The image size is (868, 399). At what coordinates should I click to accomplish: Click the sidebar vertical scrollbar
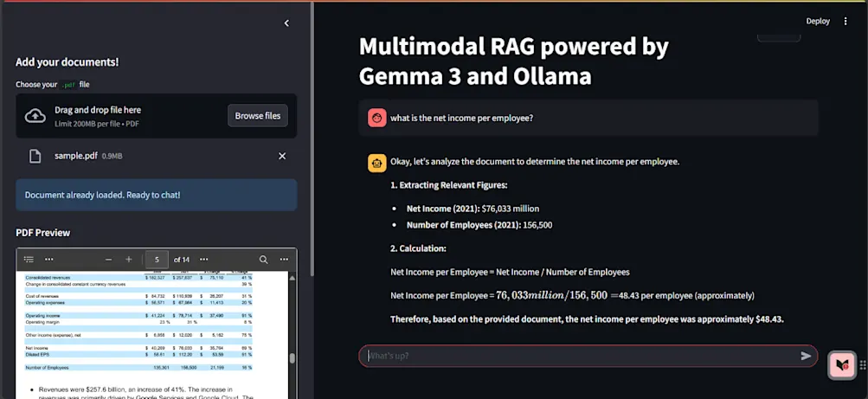pos(312,138)
